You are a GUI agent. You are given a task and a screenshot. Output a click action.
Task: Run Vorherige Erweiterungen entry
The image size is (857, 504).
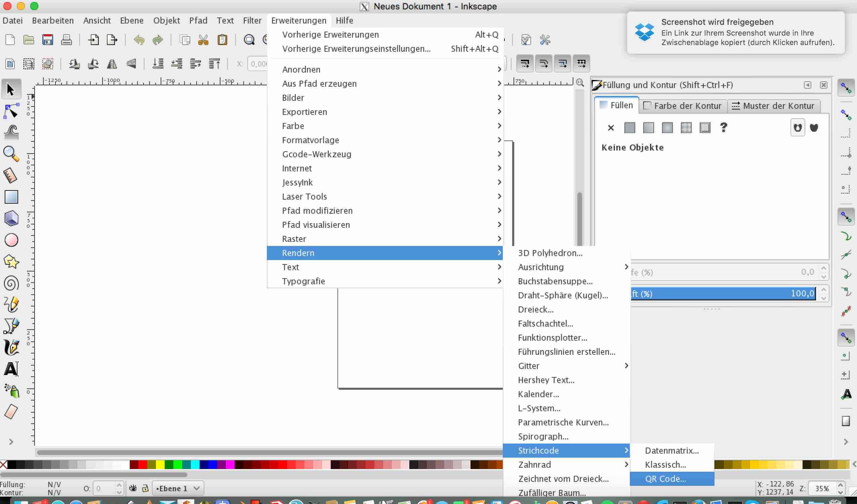(x=385, y=35)
